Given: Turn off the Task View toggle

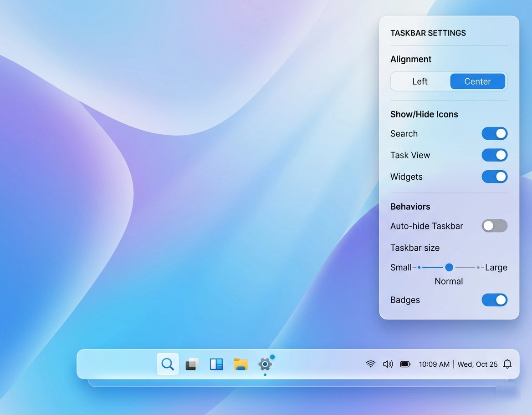Looking at the screenshot, I should tap(494, 155).
